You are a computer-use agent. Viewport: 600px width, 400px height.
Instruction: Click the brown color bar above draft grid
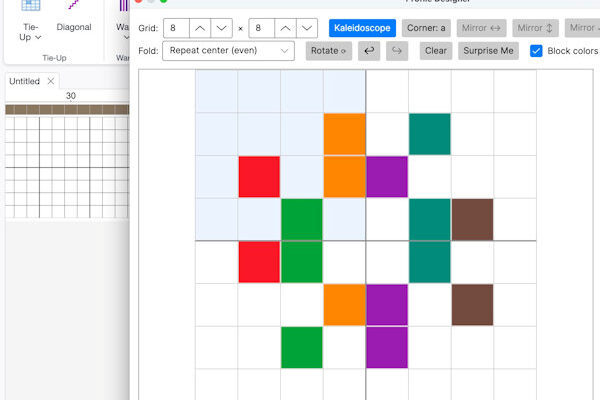click(x=67, y=110)
